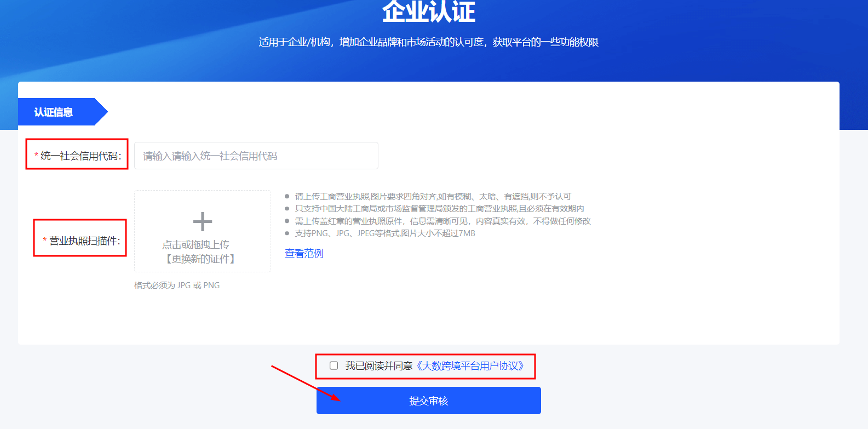
Task: Submit the form with 提交审核 button
Action: click(x=429, y=401)
